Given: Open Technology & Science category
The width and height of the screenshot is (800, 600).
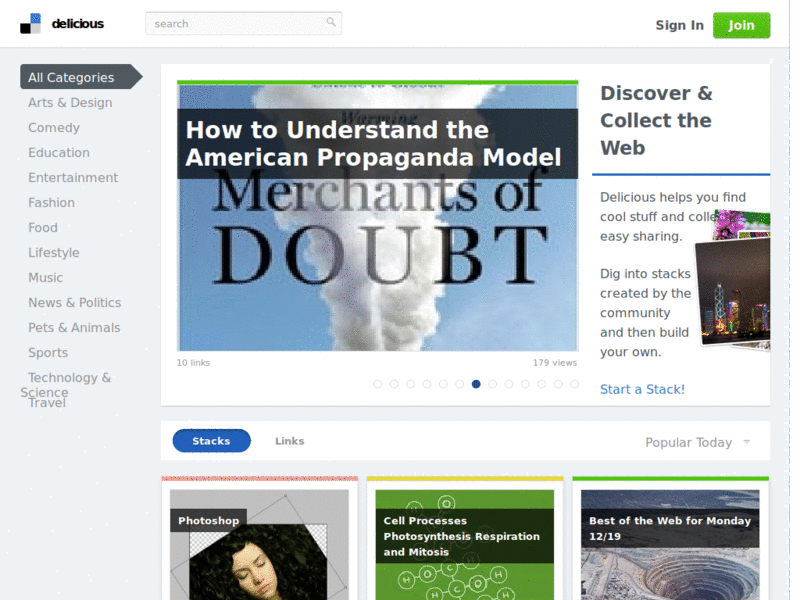Looking at the screenshot, I should [x=65, y=385].
